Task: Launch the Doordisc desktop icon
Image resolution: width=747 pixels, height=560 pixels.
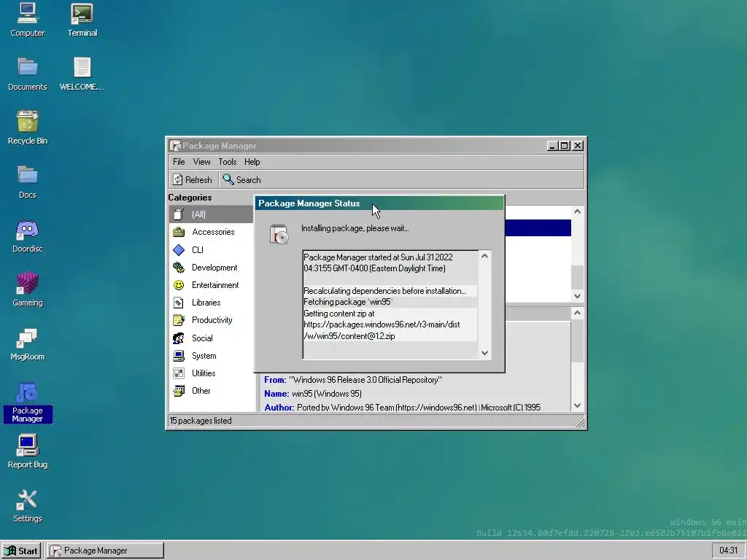Action: pyautogui.click(x=27, y=236)
